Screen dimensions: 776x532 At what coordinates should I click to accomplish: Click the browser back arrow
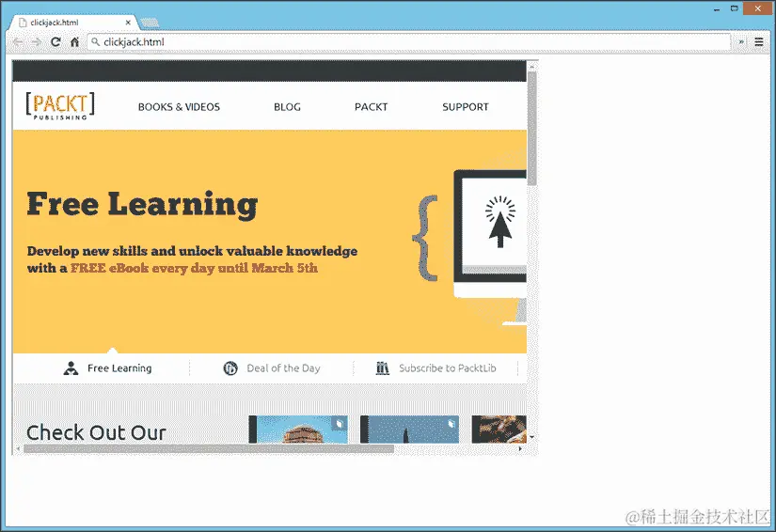coord(18,42)
